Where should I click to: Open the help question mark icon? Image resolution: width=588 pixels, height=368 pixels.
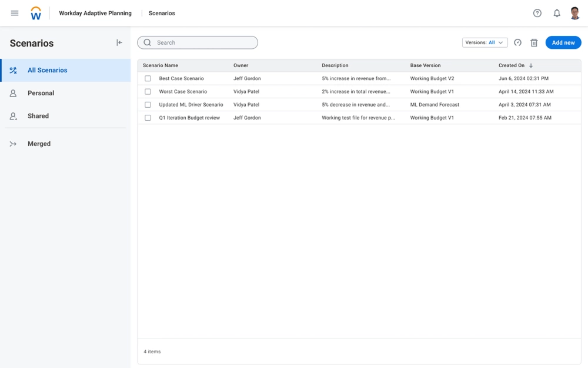(537, 13)
